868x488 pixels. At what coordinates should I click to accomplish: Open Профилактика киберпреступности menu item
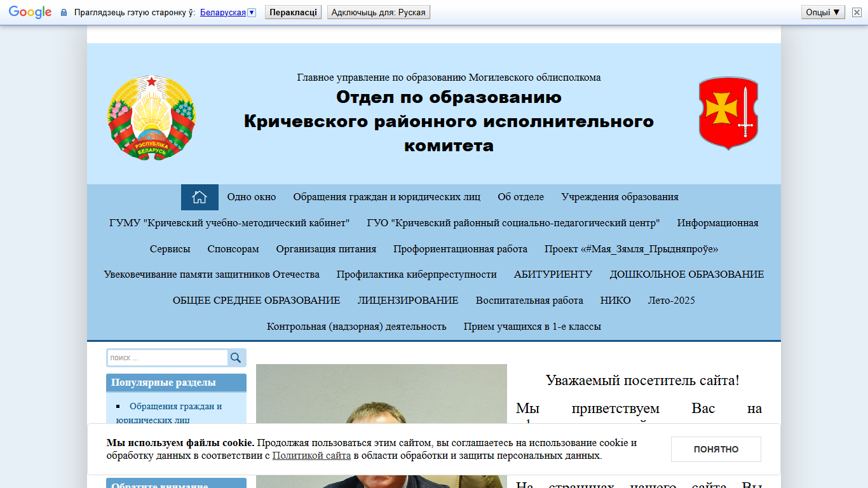417,274
